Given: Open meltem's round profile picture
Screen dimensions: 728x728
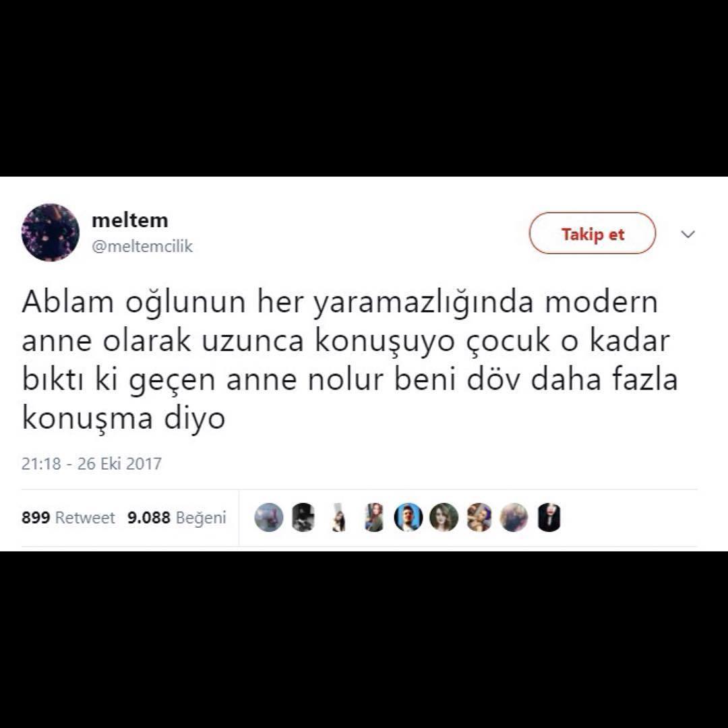Looking at the screenshot, I should tap(50, 233).
